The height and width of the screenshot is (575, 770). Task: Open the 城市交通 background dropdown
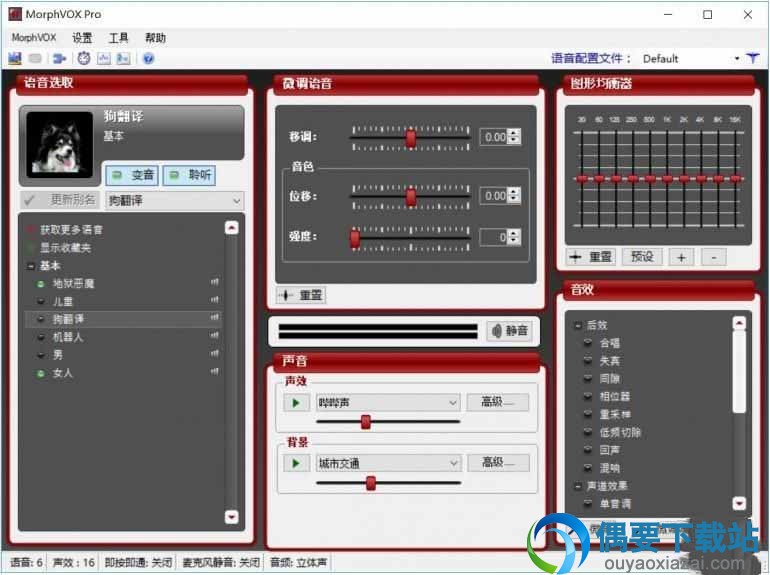pos(388,463)
